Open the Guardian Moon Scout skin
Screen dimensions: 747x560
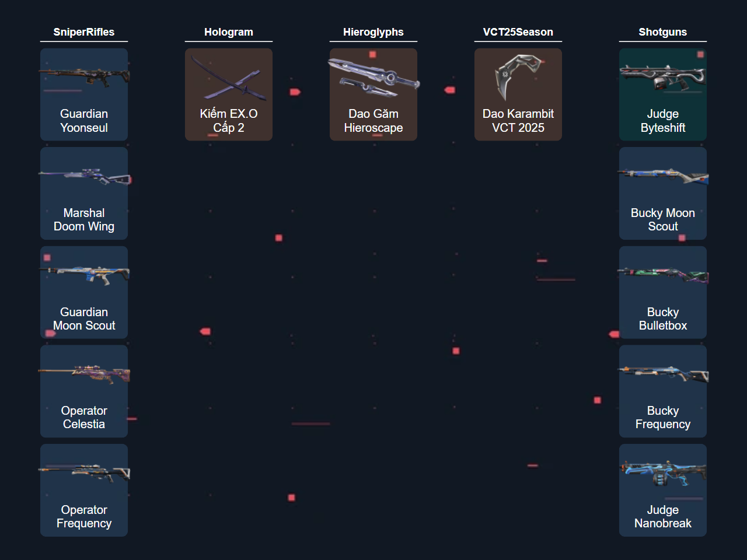point(84,292)
